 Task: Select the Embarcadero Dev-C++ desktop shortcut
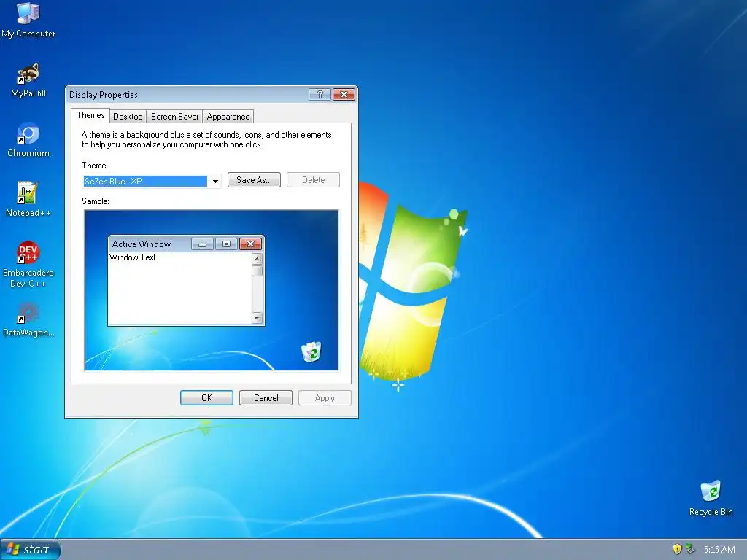coord(28,264)
